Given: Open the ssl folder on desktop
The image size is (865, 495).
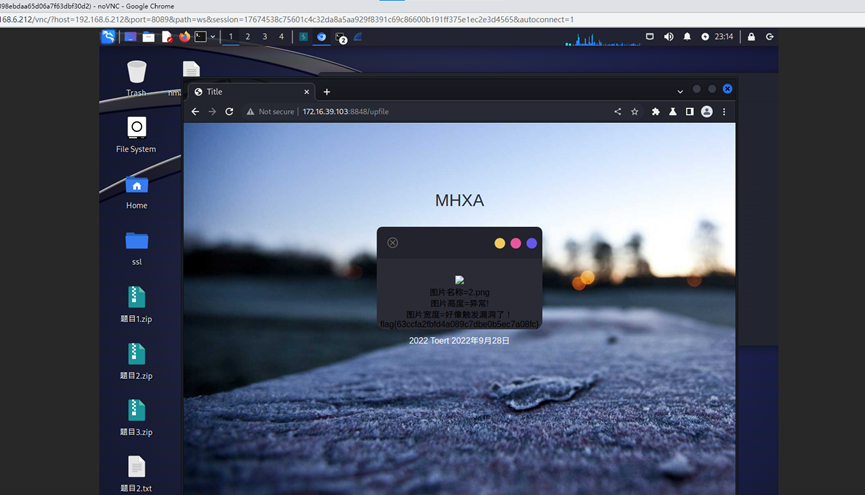Looking at the screenshot, I should point(136,248).
